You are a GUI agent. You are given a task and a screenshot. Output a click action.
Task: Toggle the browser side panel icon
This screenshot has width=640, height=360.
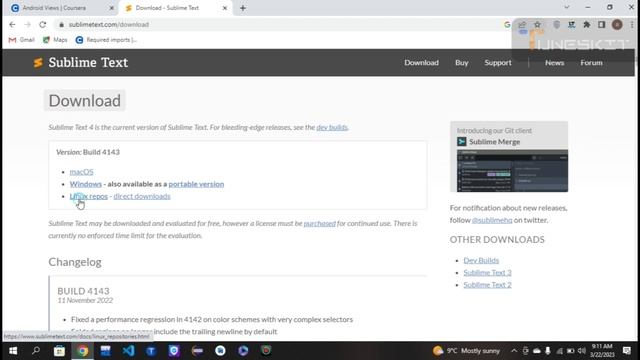[x=602, y=24]
